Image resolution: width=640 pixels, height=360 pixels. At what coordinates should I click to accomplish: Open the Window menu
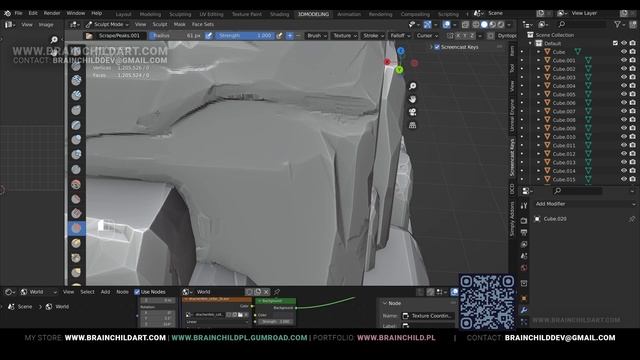pos(76,13)
